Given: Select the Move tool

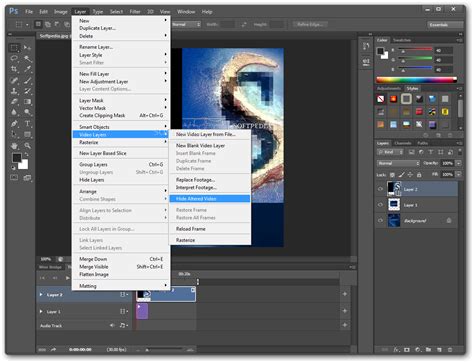Looking at the screenshot, I should [x=27, y=48].
